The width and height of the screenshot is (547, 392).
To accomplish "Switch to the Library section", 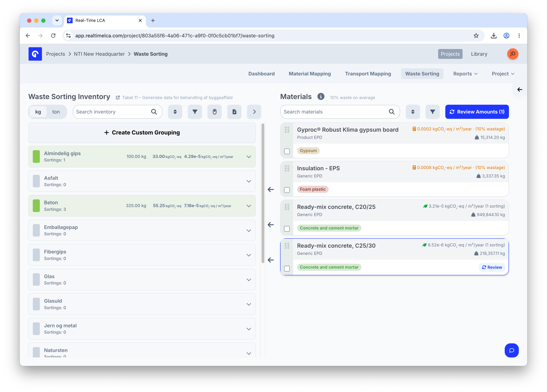I will [x=479, y=54].
